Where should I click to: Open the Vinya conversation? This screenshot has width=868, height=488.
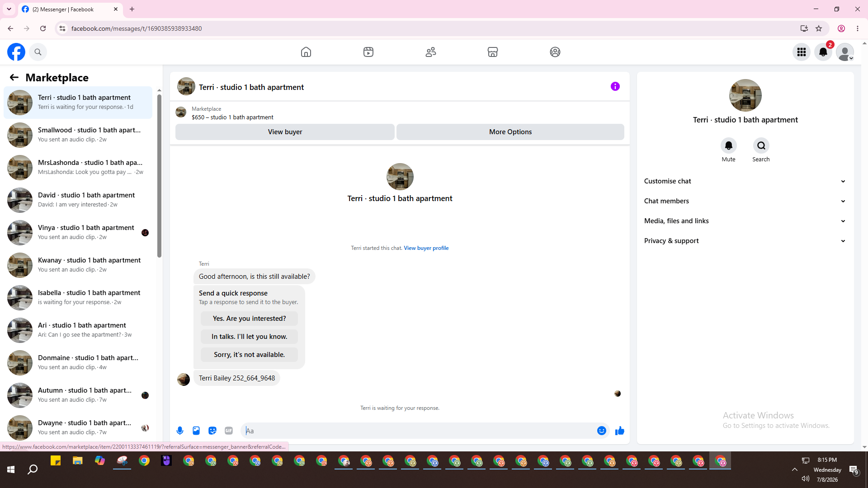(78, 233)
